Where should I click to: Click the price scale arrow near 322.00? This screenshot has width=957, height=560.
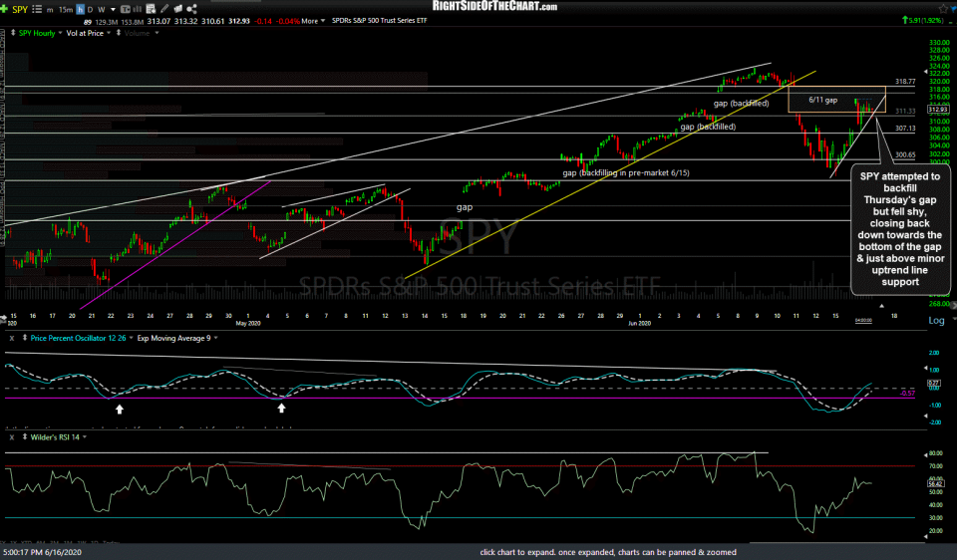926,72
